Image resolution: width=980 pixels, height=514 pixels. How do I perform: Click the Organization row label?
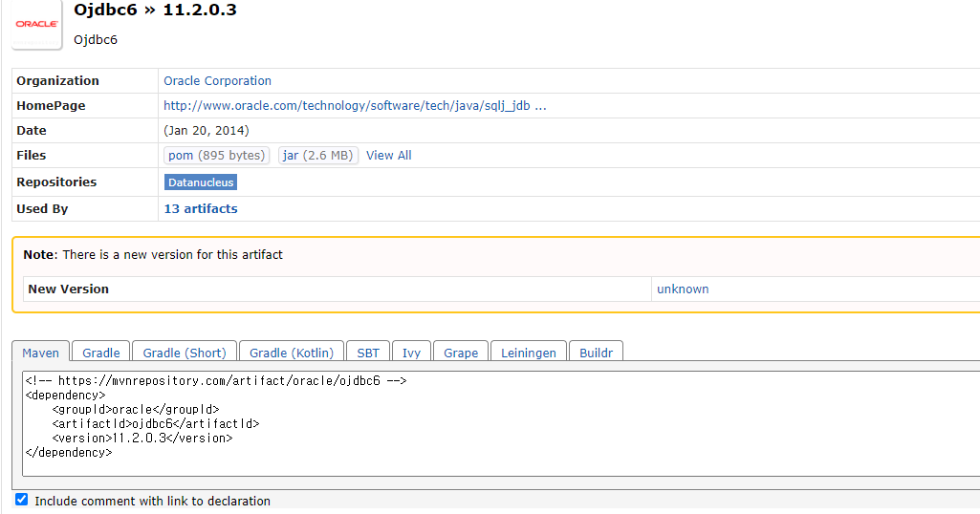point(57,80)
